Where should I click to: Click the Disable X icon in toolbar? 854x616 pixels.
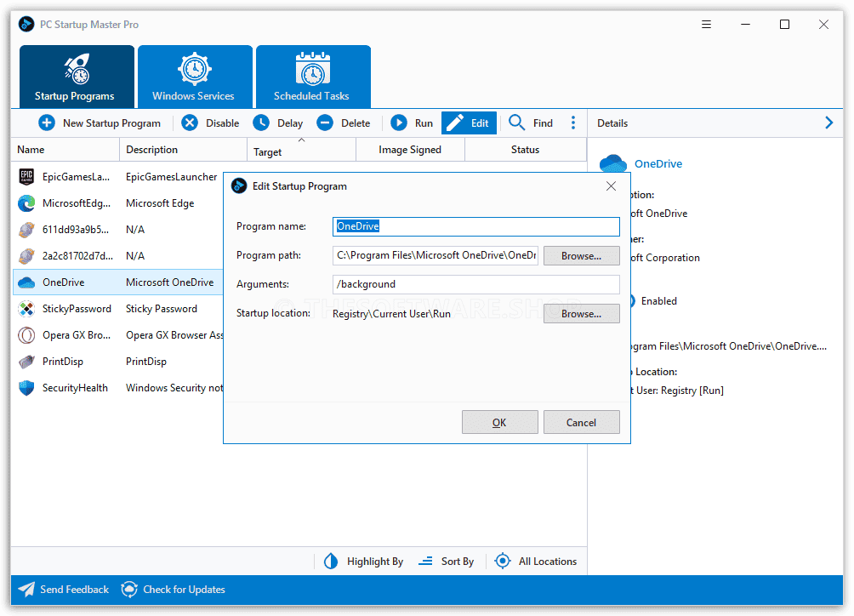pos(190,123)
